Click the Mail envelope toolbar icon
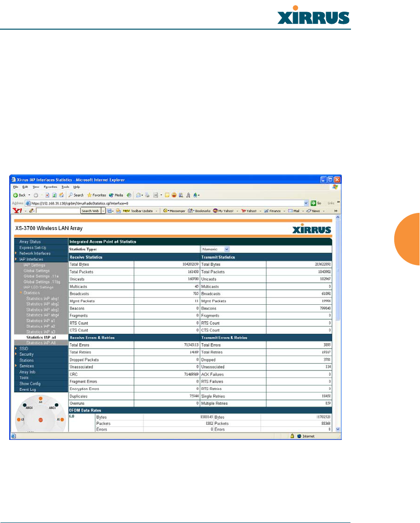This screenshot has height=523, width=420. coord(140,195)
